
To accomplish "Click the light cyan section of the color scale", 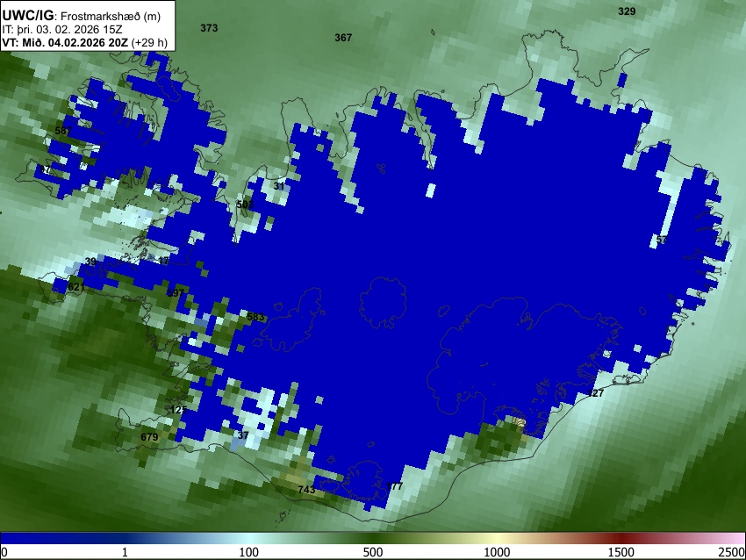I will pos(248,539).
